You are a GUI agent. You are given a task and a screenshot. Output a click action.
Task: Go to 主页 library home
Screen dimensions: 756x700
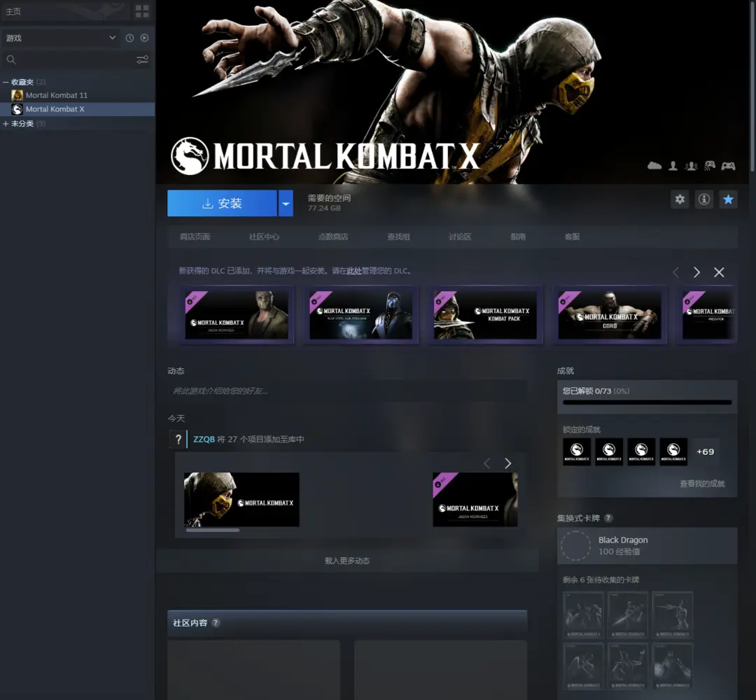point(66,11)
